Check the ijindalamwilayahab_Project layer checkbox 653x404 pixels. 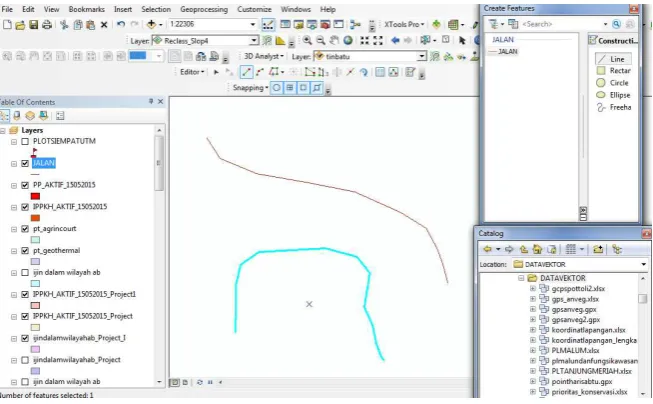click(x=25, y=360)
